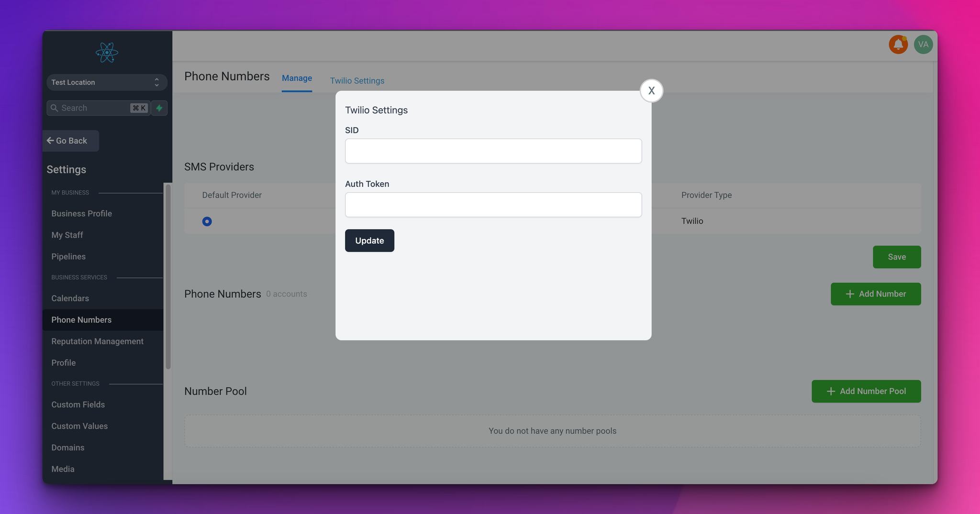Click the settings sidebar scrollbar

[168, 276]
